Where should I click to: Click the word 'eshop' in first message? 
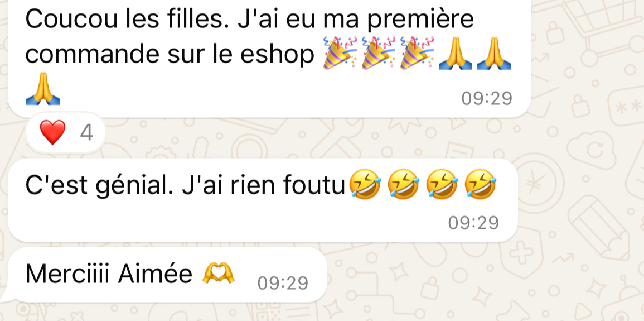(x=277, y=54)
